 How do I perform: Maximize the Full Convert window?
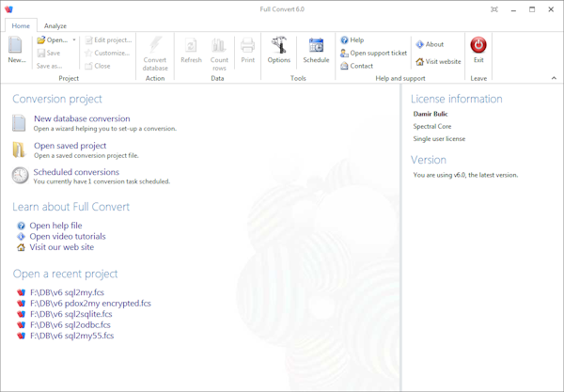532,9
